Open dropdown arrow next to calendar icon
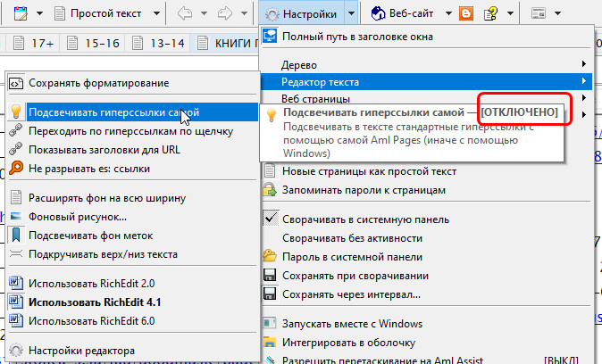Viewport: 602px width, 364px height. 39,13
